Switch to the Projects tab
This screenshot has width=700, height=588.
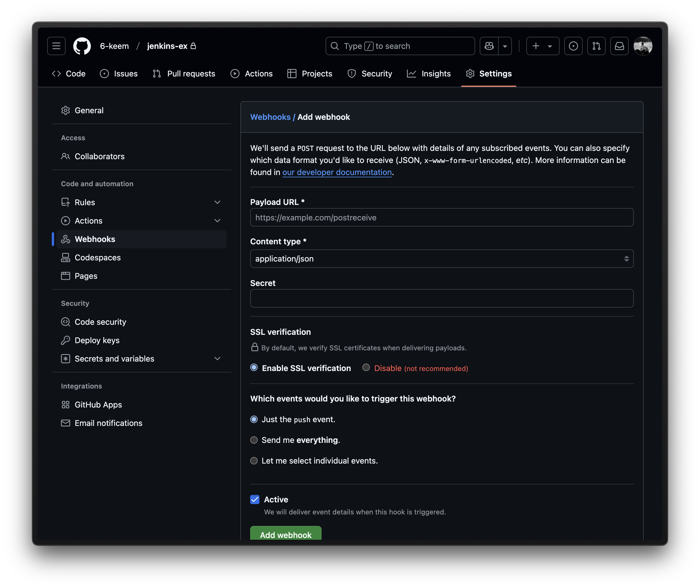tap(309, 74)
